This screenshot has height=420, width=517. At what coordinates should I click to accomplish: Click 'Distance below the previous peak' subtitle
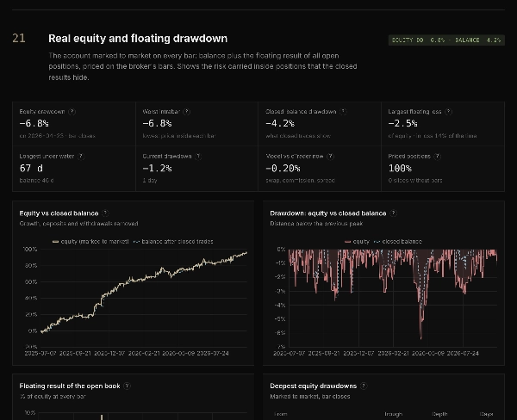coord(316,224)
